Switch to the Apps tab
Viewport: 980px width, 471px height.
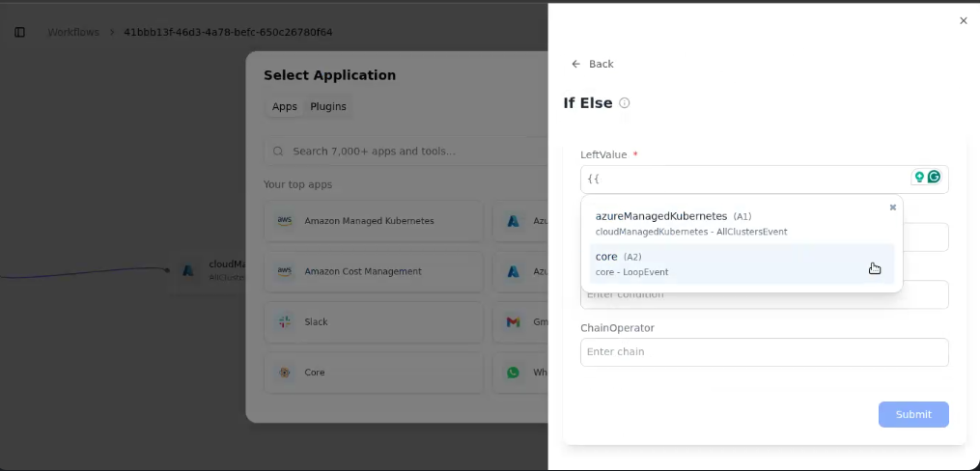[285, 106]
